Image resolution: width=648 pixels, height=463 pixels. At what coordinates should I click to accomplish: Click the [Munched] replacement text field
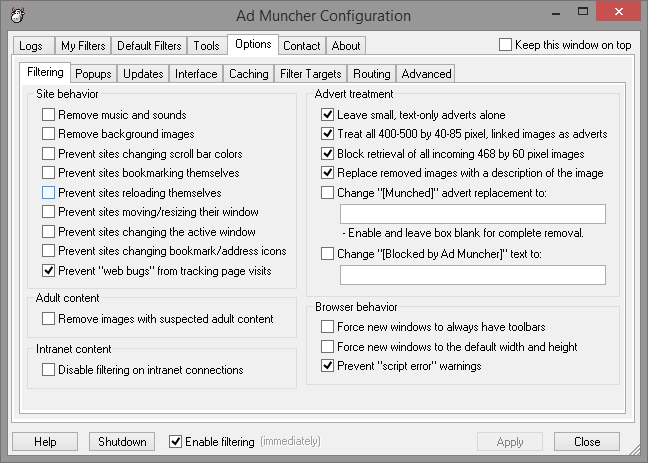(x=473, y=214)
